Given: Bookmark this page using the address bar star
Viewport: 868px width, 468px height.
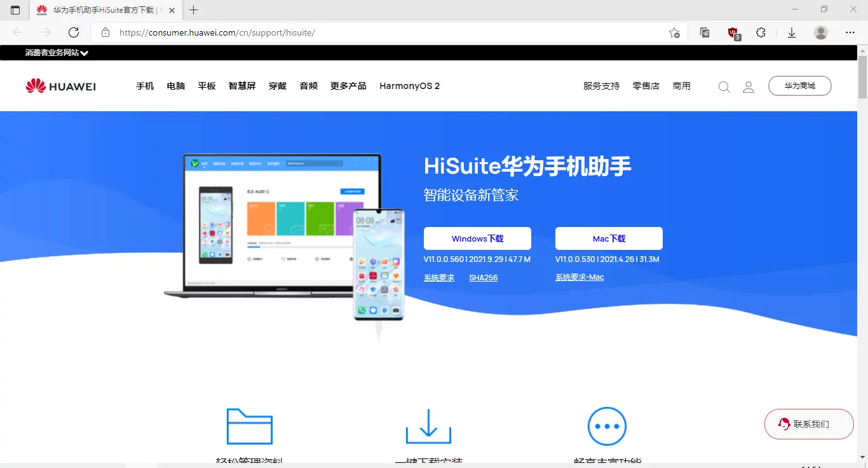Looking at the screenshot, I should (674, 32).
